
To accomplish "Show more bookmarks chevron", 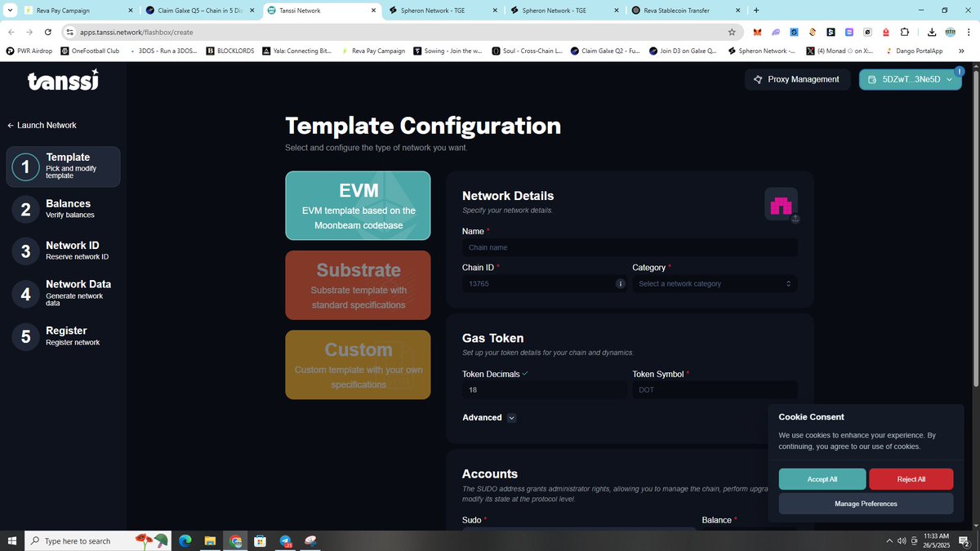I will tap(961, 50).
